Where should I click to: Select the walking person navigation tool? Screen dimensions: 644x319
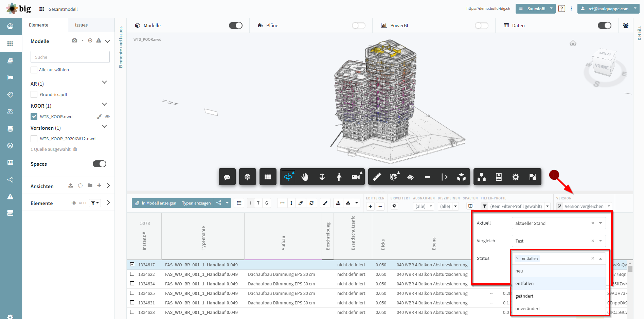pos(339,177)
